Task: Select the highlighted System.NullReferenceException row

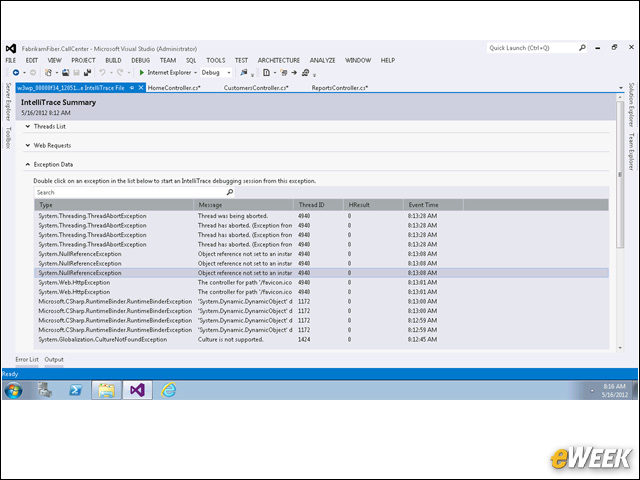Action: [321, 273]
